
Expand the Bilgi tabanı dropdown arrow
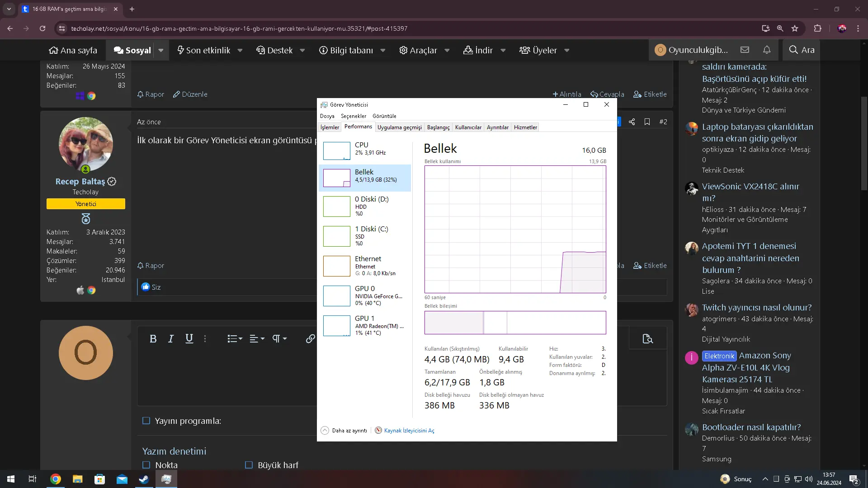click(x=383, y=50)
